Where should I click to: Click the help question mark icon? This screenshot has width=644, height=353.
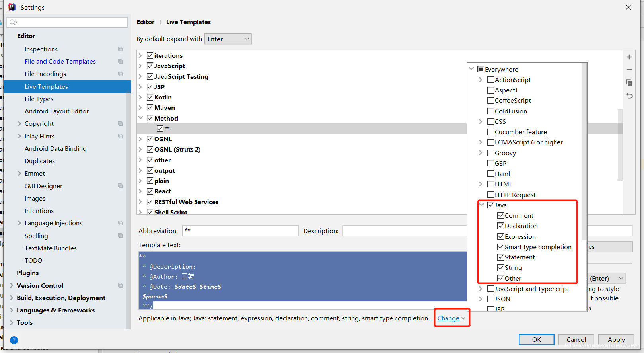point(14,340)
